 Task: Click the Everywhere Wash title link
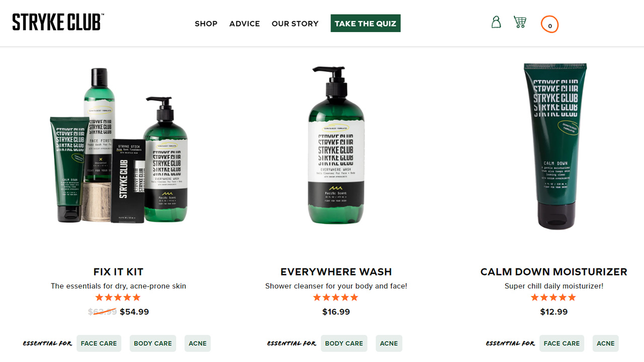tap(336, 272)
